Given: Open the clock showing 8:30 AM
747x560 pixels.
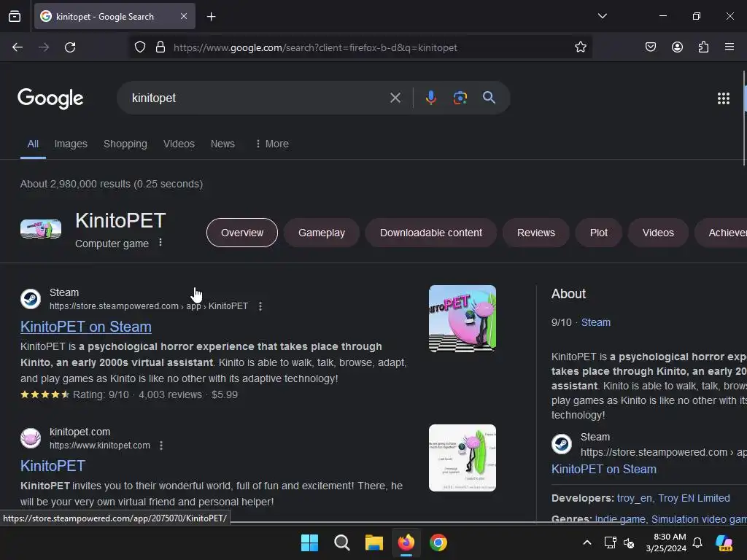Looking at the screenshot, I should click(667, 542).
